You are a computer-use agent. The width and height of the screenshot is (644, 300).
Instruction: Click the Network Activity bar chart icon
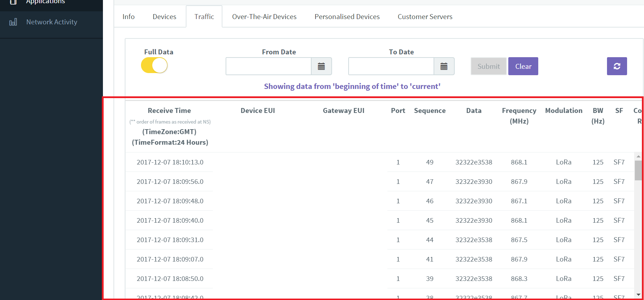13,22
